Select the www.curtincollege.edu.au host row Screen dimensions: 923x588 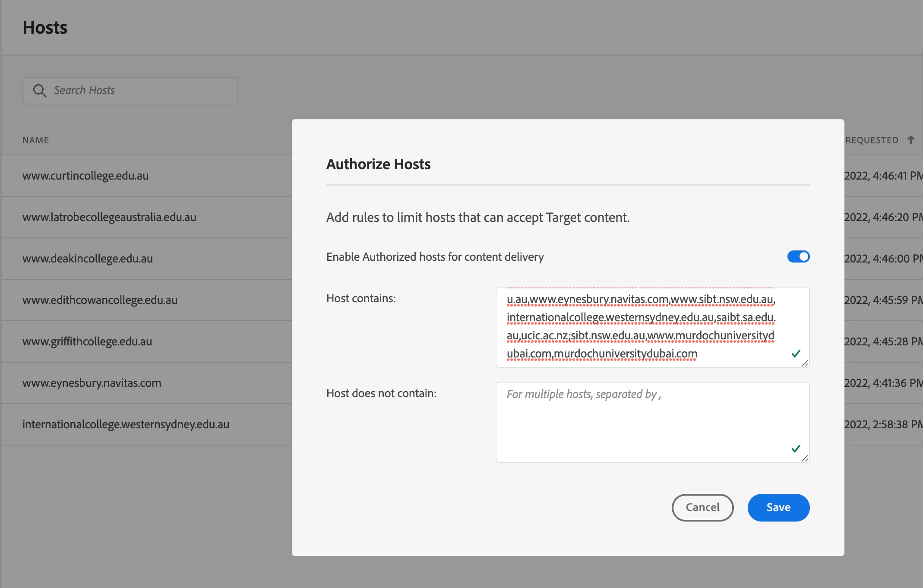tap(85, 176)
